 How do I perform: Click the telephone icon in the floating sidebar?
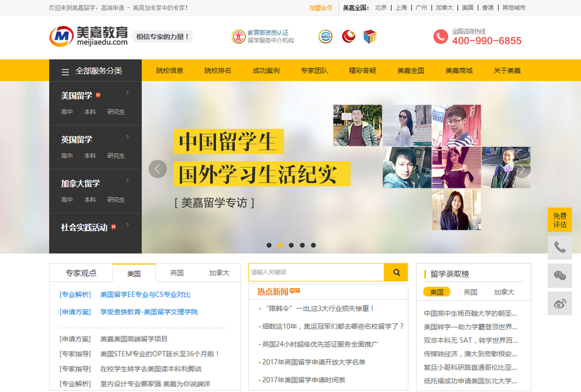coord(560,248)
